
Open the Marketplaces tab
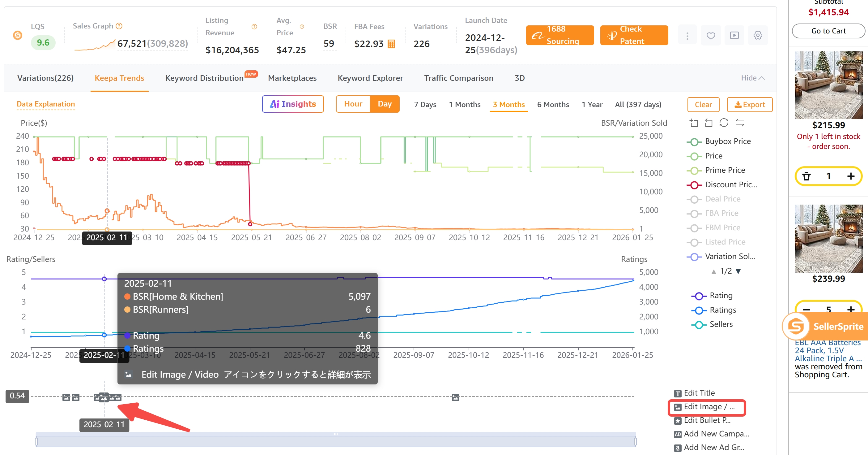(292, 78)
